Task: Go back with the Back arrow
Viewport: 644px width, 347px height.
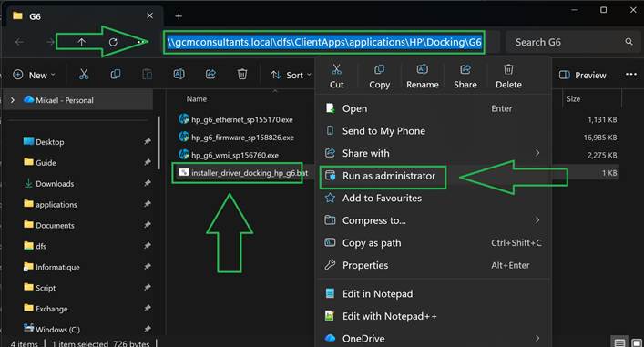Action: click(x=19, y=42)
